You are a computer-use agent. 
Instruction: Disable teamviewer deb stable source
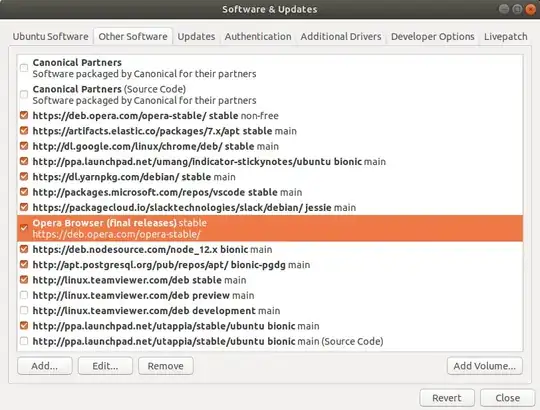tap(24, 280)
